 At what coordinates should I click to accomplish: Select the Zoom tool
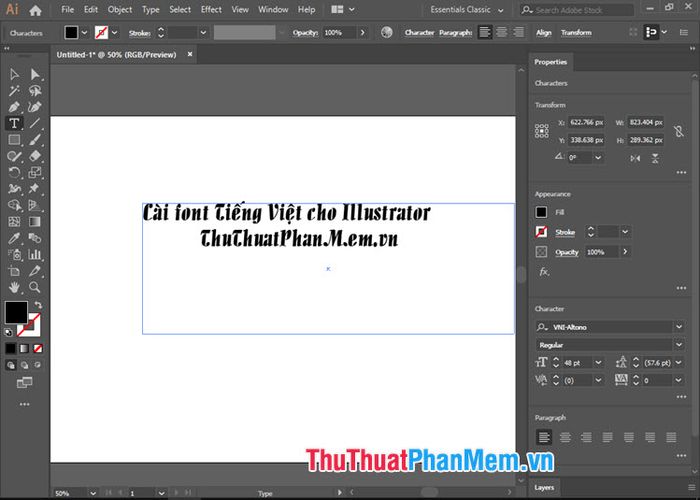coord(35,287)
